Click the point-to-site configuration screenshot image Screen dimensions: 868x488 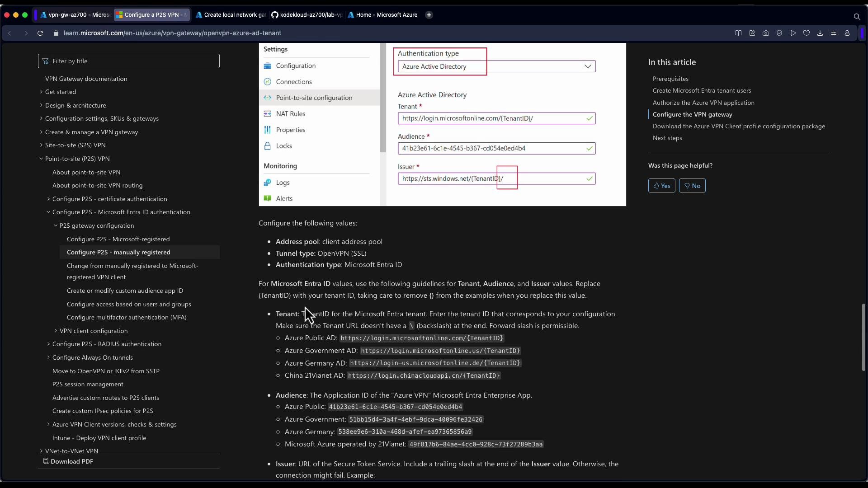click(x=442, y=125)
